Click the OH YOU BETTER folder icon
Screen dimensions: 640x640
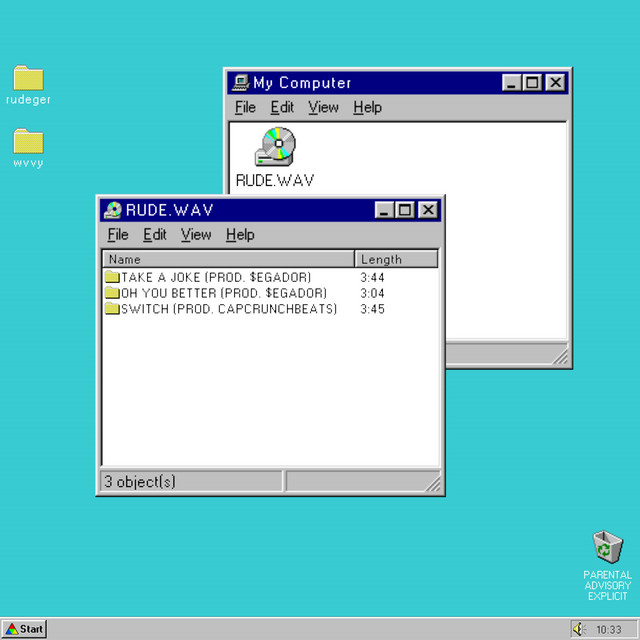(112, 293)
